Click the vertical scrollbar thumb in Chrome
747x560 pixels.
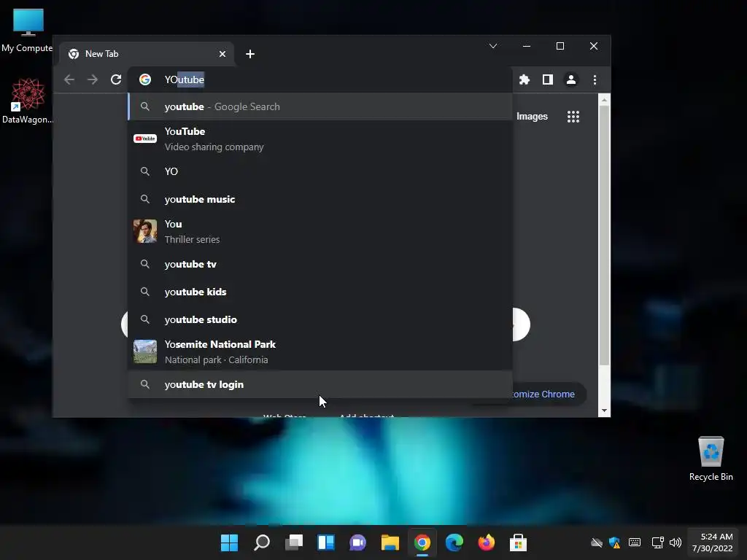click(x=604, y=236)
